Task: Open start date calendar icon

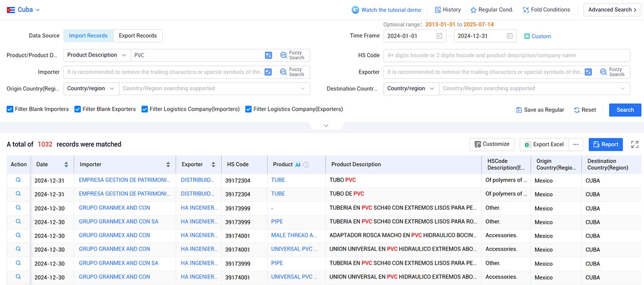Action: pos(439,36)
